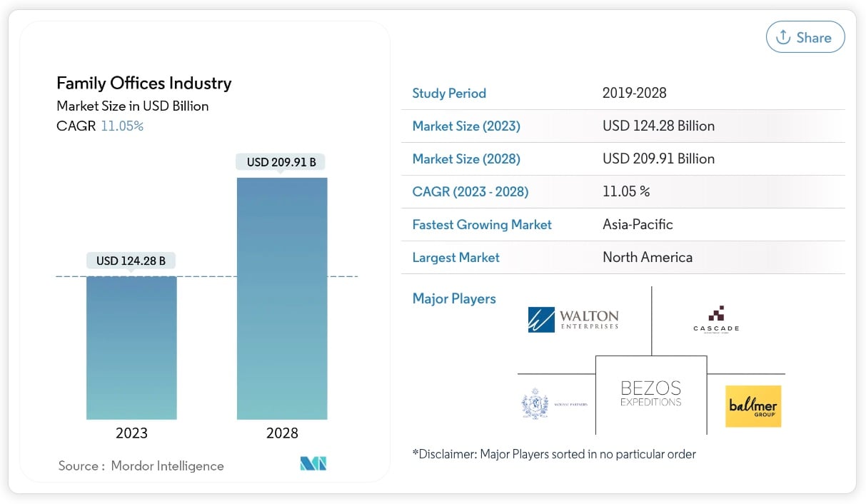Click the yellow Ballmer Group logo
Image resolution: width=866 pixels, height=504 pixels.
(x=752, y=406)
